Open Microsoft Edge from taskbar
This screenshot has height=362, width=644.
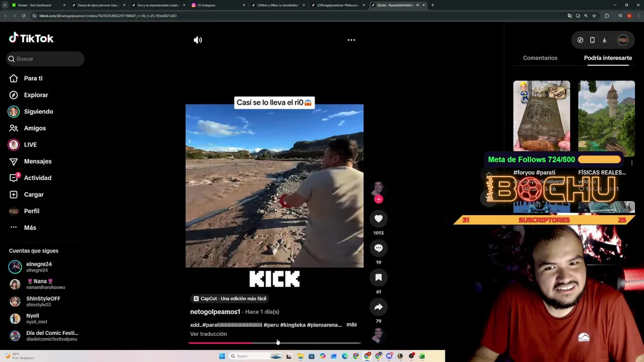click(x=345, y=356)
